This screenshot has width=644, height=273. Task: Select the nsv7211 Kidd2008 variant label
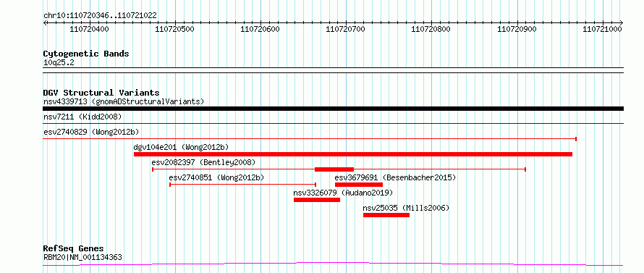(x=82, y=117)
